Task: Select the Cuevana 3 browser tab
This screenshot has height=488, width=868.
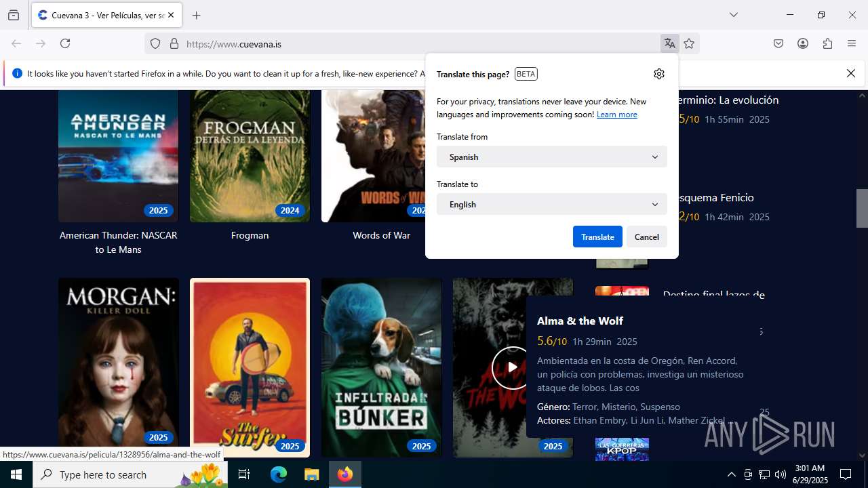Action: (x=106, y=15)
